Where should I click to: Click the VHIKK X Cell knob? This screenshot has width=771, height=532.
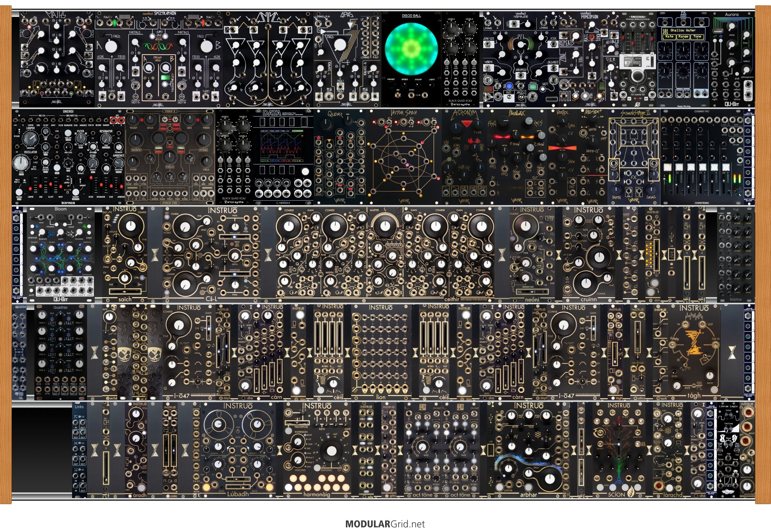pos(206,162)
